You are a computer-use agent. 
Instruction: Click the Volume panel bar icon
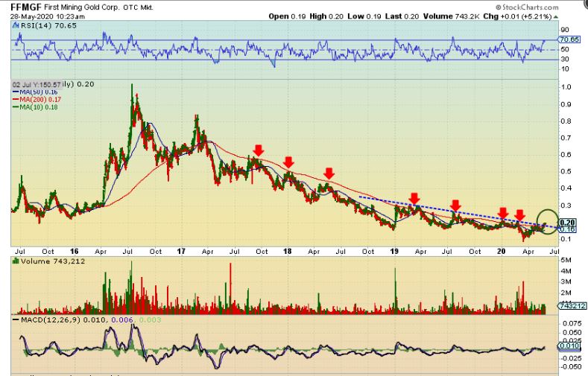pos(16,261)
